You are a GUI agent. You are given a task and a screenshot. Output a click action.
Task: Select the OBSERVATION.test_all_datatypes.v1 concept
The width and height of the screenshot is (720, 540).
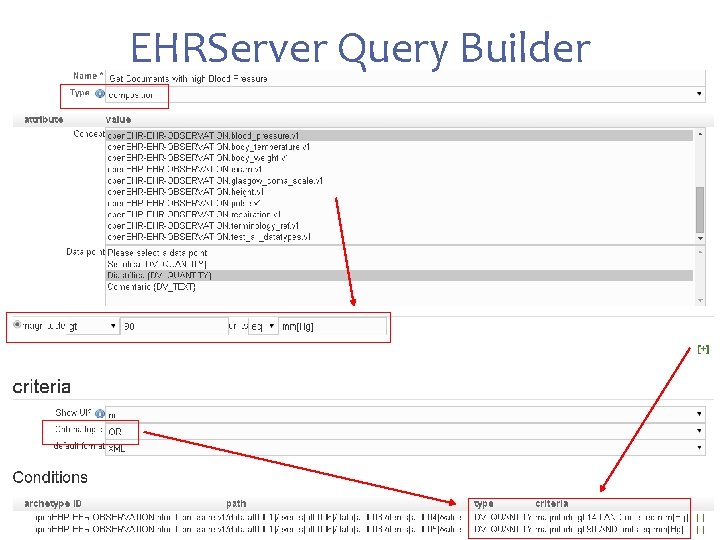point(399,237)
